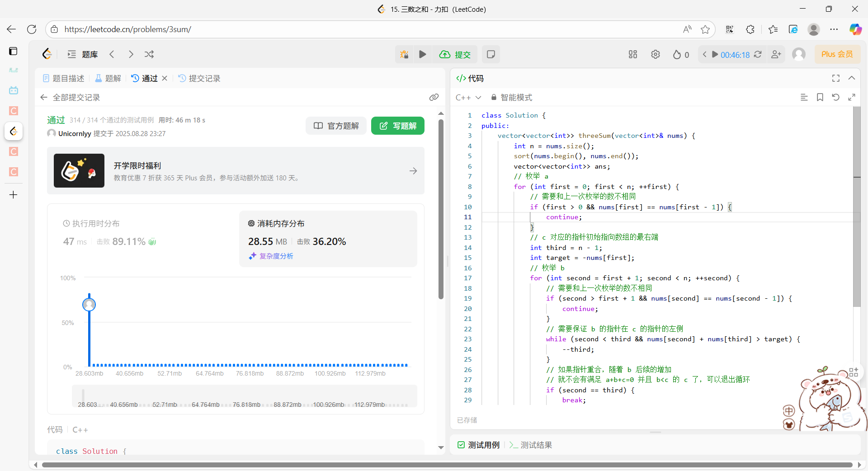Click the invite user icon

[776, 54]
